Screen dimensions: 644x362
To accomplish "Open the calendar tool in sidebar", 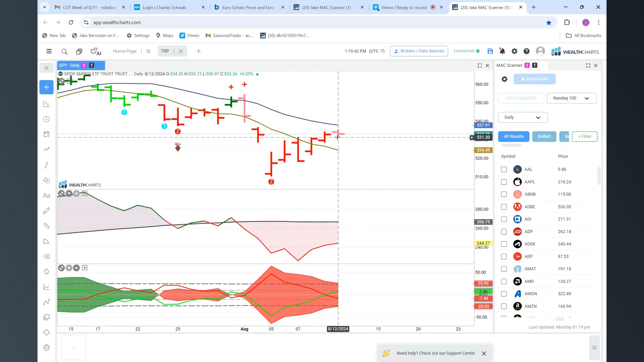I will point(47,134).
